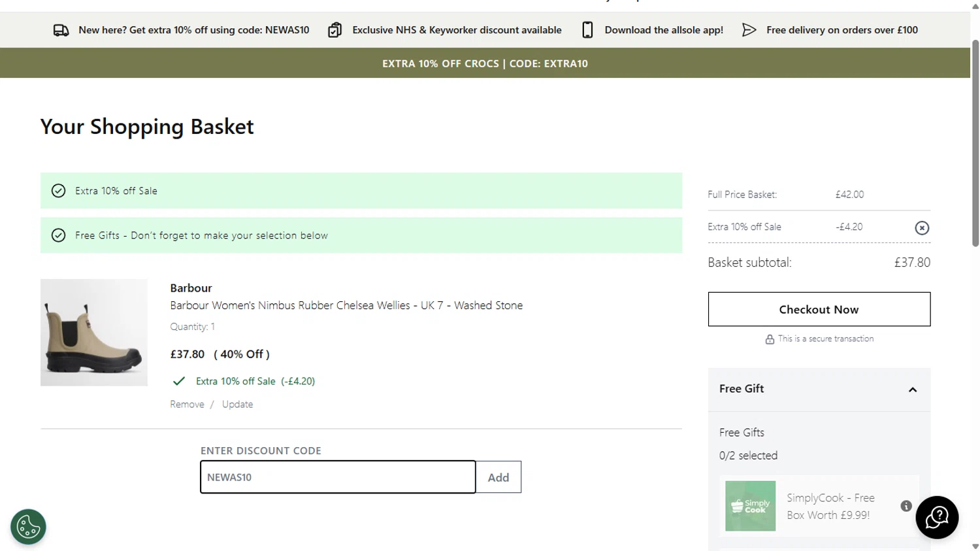Image resolution: width=980 pixels, height=551 pixels.
Task: Click the NEWAS10 new customer offer text
Action: [193, 30]
